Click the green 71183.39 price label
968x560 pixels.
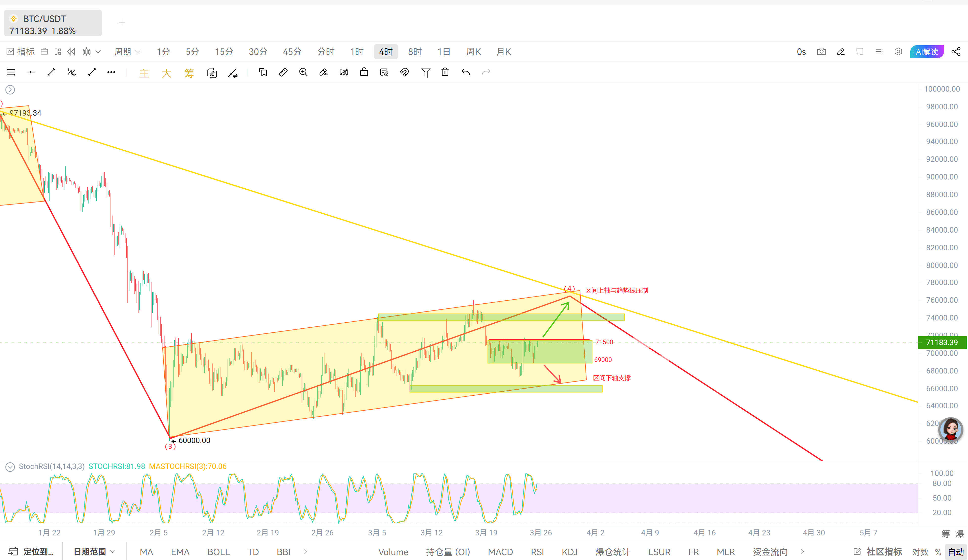pyautogui.click(x=941, y=342)
